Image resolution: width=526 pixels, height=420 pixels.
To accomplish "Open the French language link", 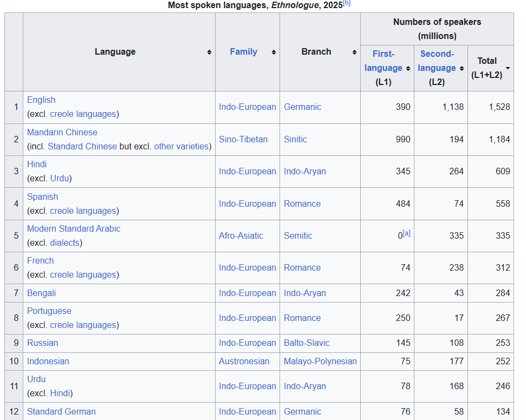I will [x=40, y=260].
